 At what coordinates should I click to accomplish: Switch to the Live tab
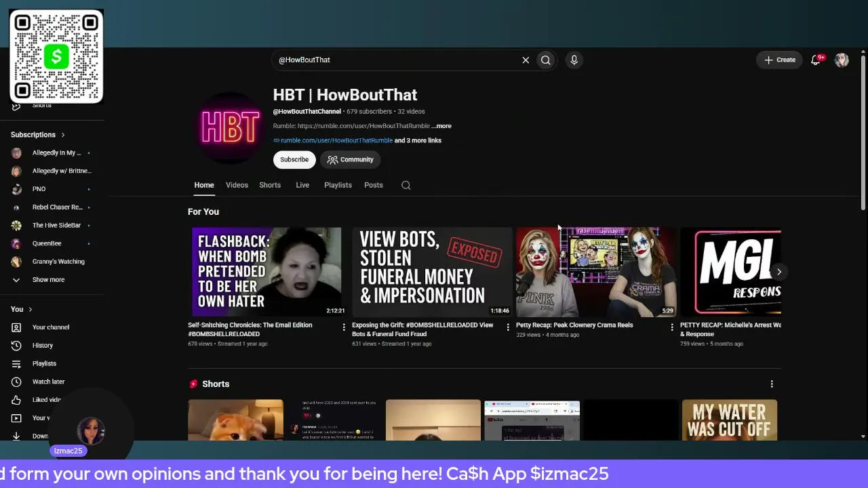302,185
